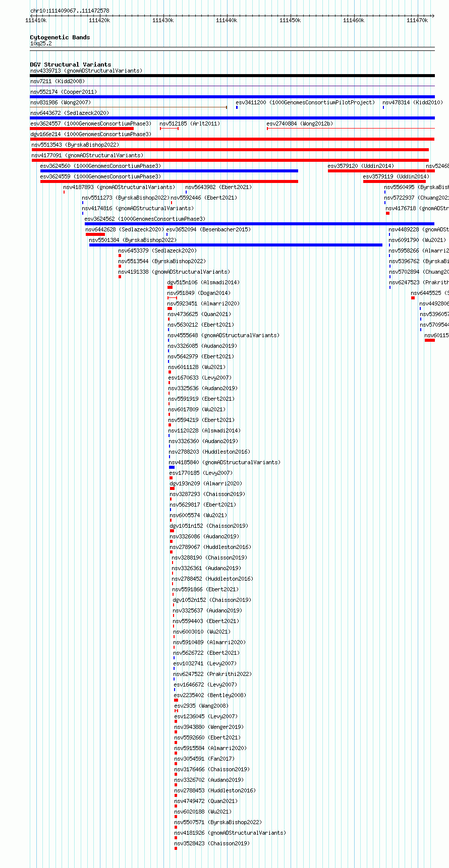
Task: Click the nsv4185840 blue variant bar
Action: [x=172, y=467]
